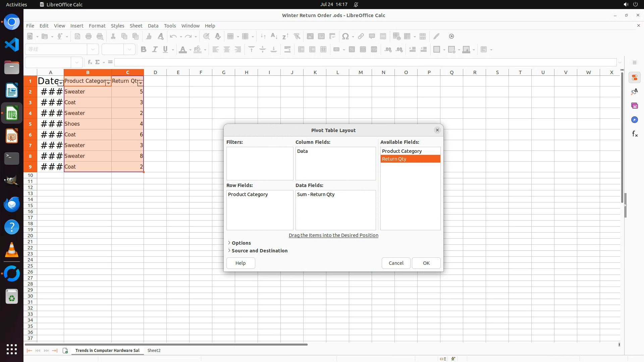
Task: Expand the Source and Destination section
Action: tap(259, 251)
